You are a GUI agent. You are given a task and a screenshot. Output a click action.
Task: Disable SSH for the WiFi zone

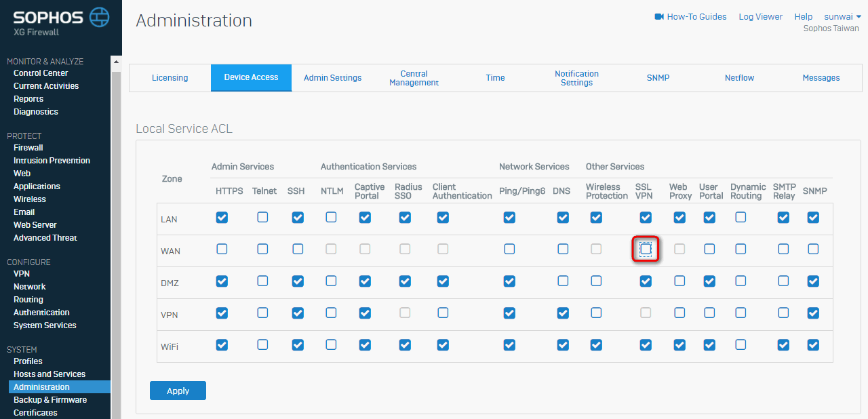(298, 344)
